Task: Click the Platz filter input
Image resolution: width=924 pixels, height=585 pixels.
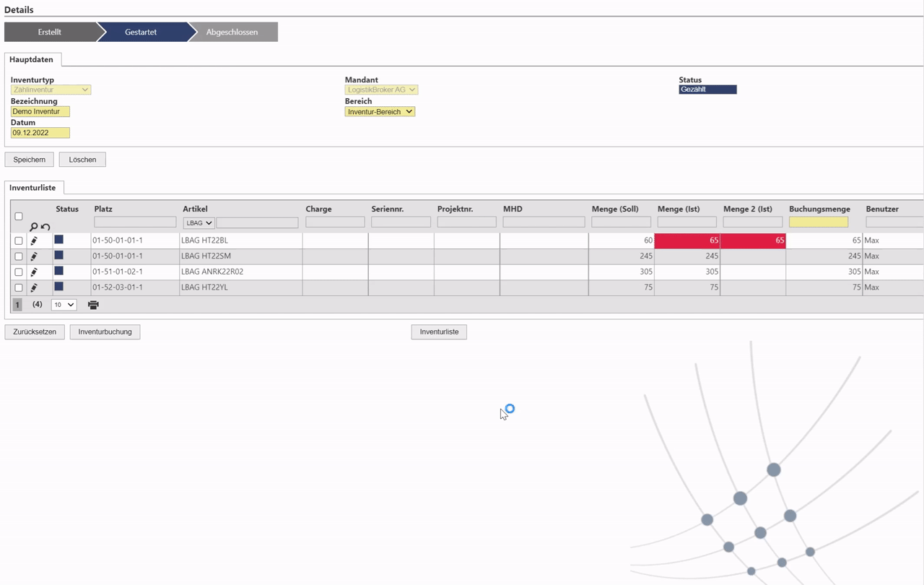Action: [135, 222]
